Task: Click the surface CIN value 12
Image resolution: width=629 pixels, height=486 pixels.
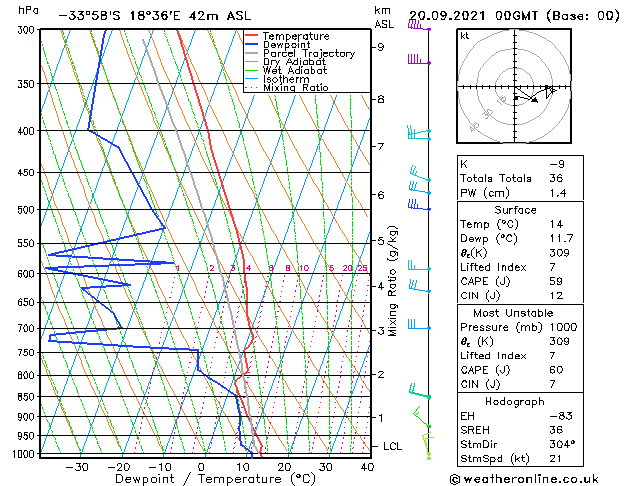Action: point(556,296)
